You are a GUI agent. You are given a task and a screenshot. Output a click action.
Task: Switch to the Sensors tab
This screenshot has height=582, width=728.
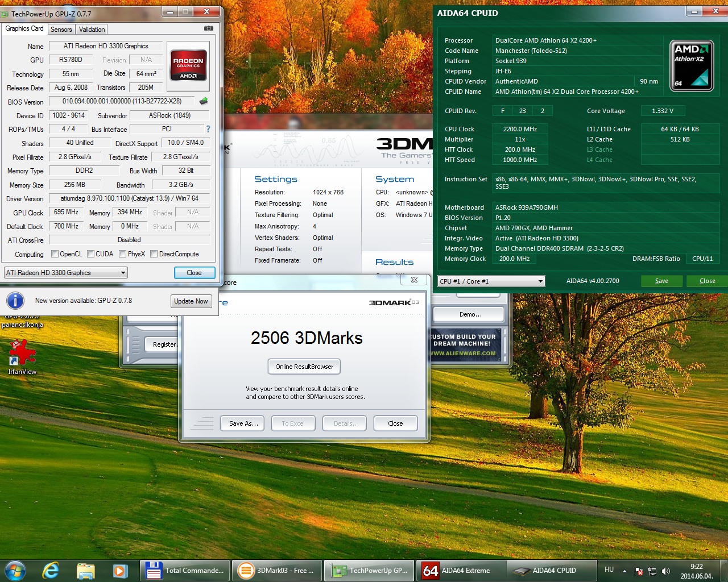61,30
